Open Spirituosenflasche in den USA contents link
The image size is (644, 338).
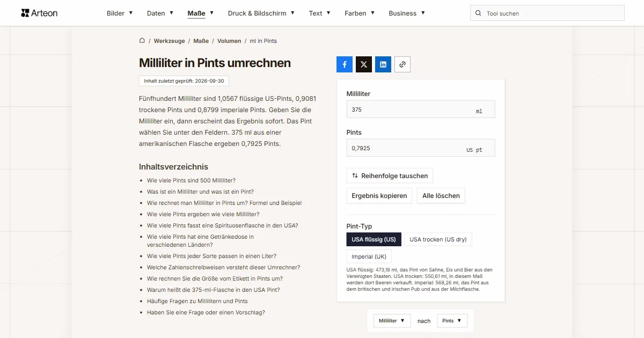pyautogui.click(x=222, y=225)
